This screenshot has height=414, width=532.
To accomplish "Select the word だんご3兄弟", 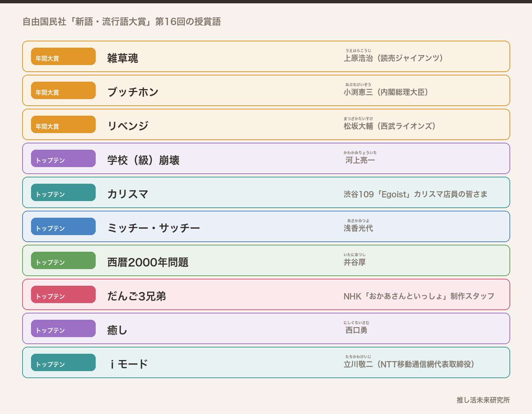I will (137, 296).
